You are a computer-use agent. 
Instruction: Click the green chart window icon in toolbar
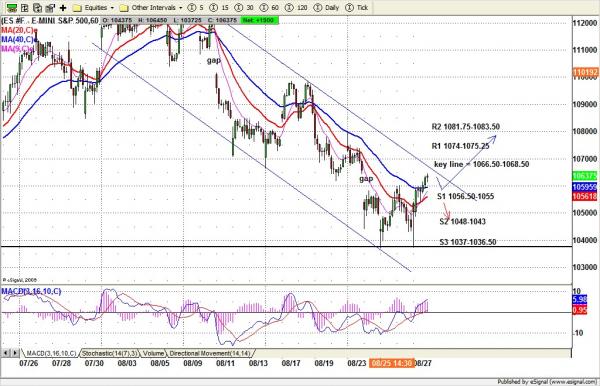pyautogui.click(x=12, y=7)
